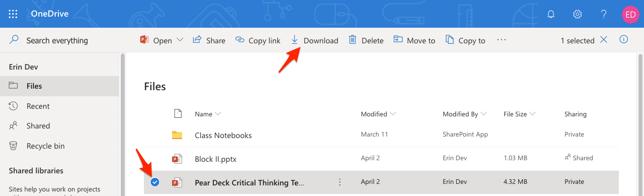This screenshot has width=644, height=196.
Task: Click the Files page heading
Action: 155,87
